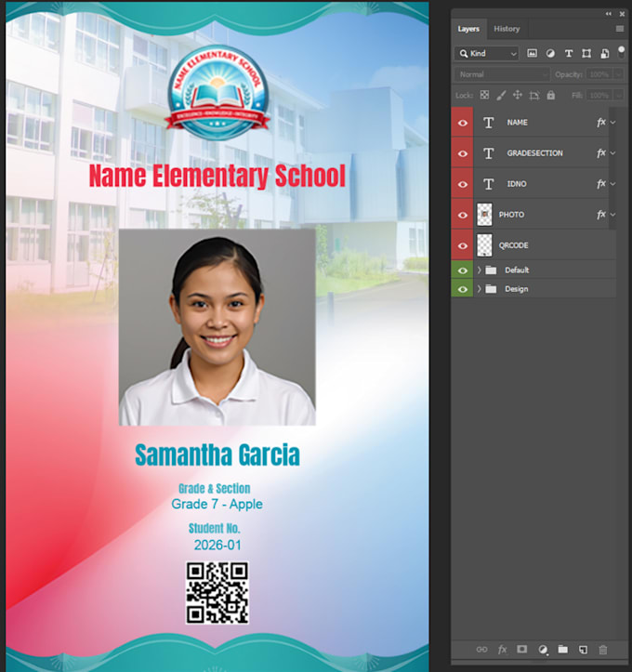
Task: Hide the PHOTO layer
Action: (x=462, y=215)
